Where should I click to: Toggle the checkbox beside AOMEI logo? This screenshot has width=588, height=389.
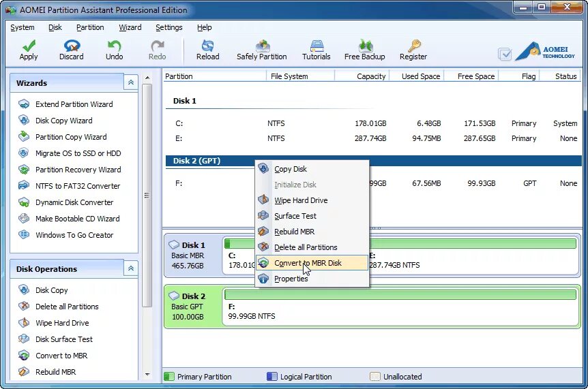pyautogui.click(x=505, y=54)
